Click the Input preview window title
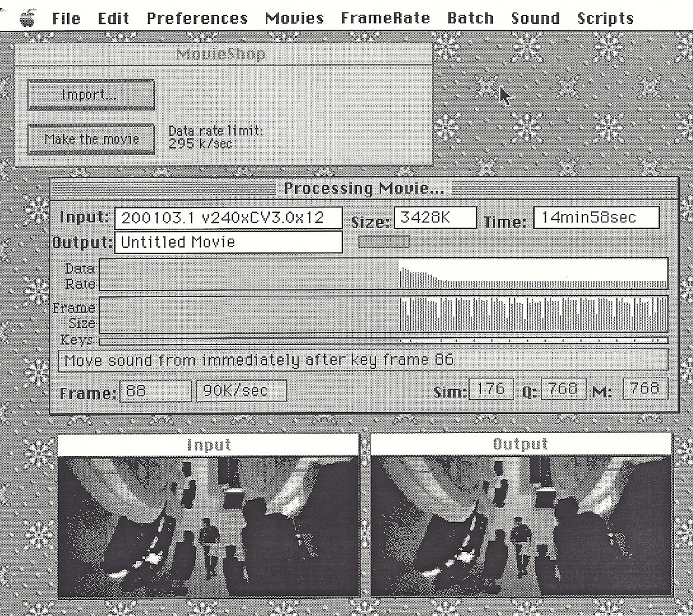 click(x=208, y=445)
